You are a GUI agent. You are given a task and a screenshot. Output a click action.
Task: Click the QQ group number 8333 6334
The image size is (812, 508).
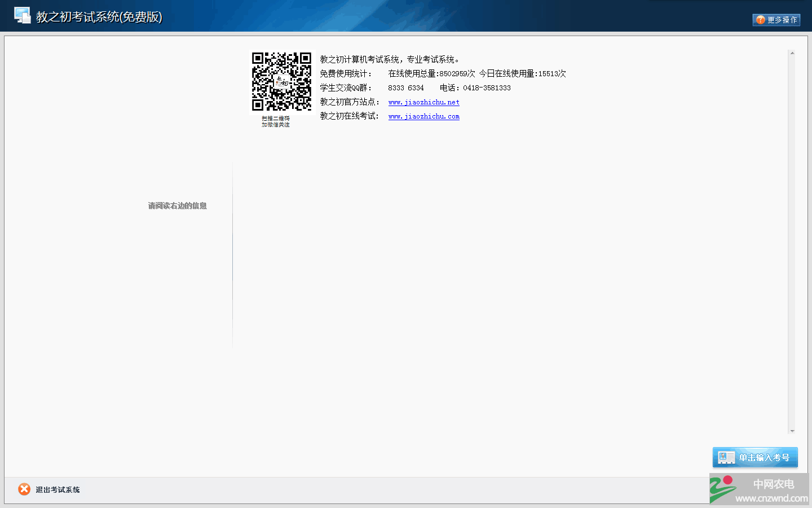click(406, 88)
